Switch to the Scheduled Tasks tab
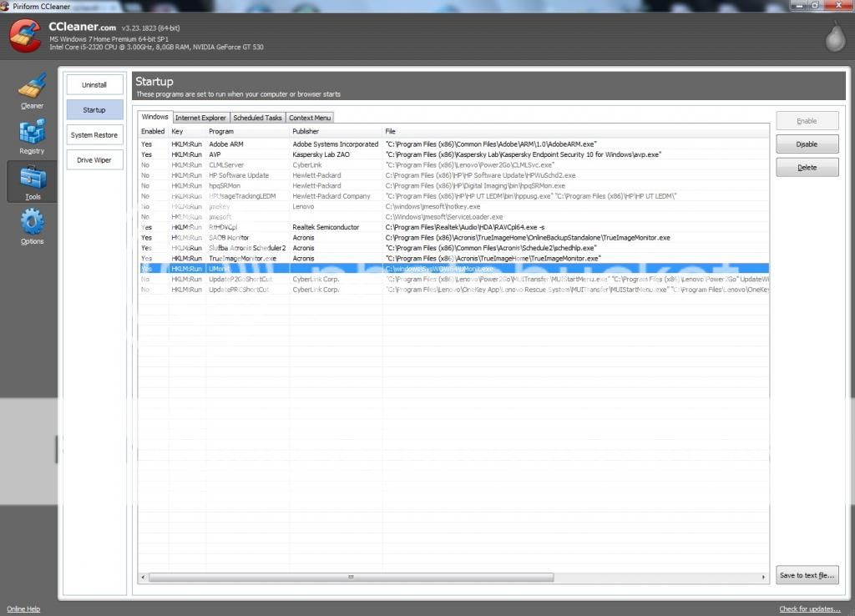The height and width of the screenshot is (616, 855). tap(257, 118)
